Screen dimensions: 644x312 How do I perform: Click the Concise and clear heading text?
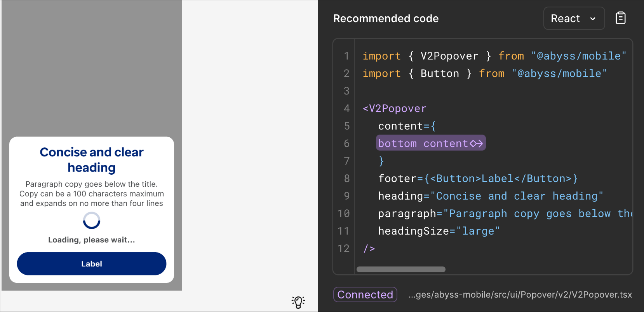[x=91, y=160]
